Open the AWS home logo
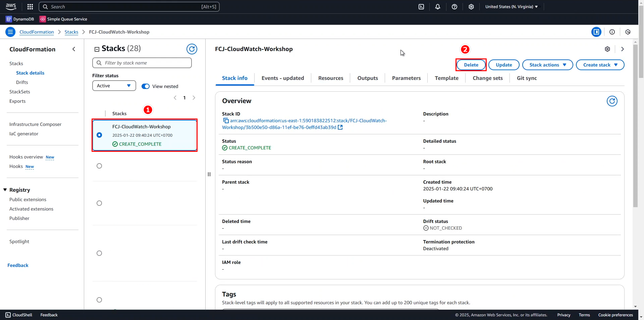 [11, 6]
